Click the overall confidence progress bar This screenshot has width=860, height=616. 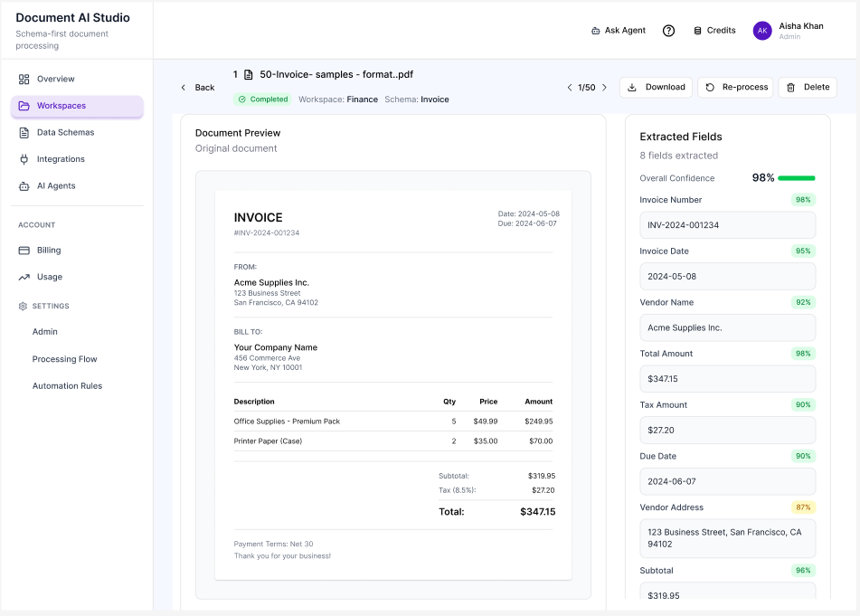click(x=797, y=178)
